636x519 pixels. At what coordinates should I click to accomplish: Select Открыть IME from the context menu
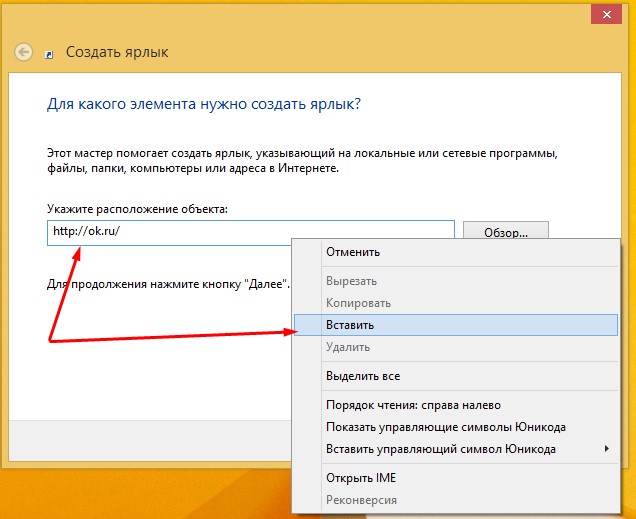[x=360, y=477]
